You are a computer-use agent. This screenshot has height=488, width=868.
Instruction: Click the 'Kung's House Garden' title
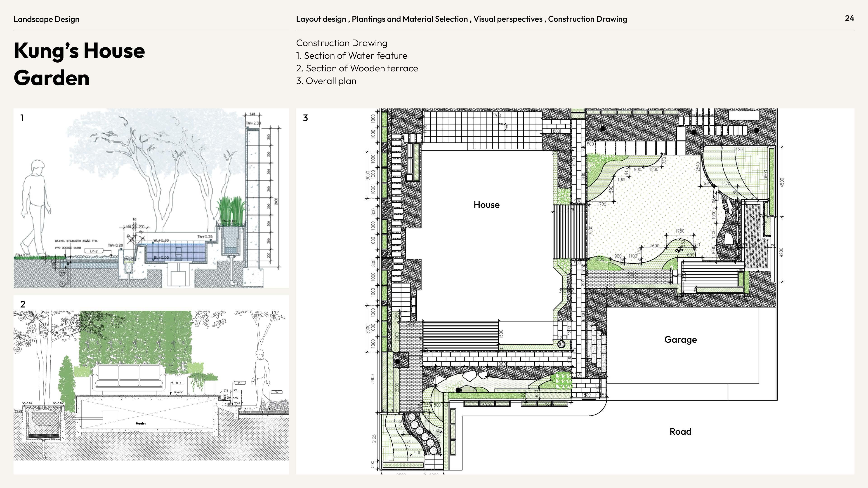click(79, 64)
